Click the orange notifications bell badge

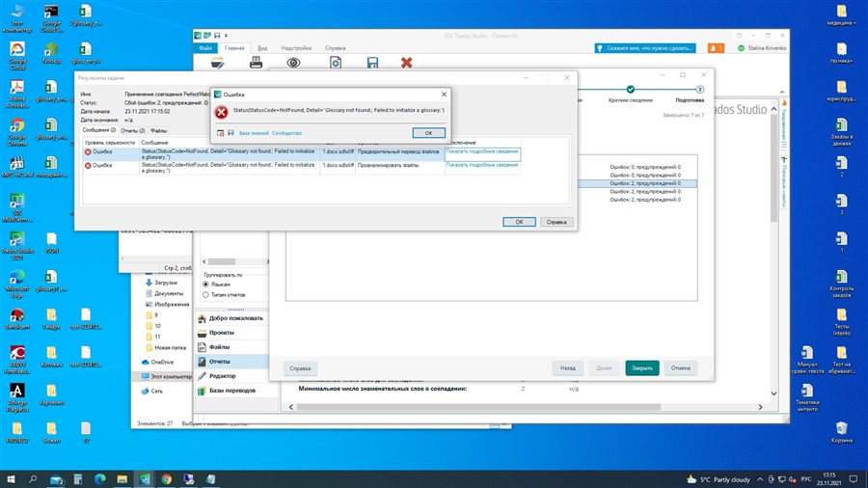pyautogui.click(x=716, y=48)
